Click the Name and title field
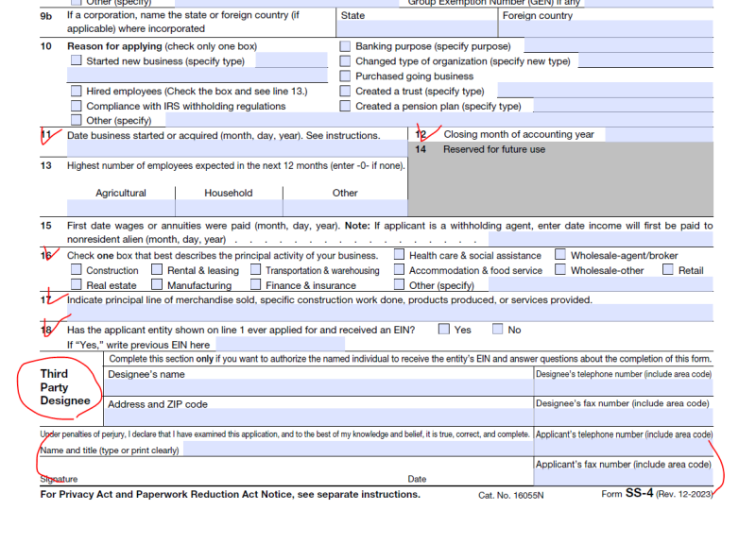The width and height of the screenshot is (756, 544). (x=358, y=449)
